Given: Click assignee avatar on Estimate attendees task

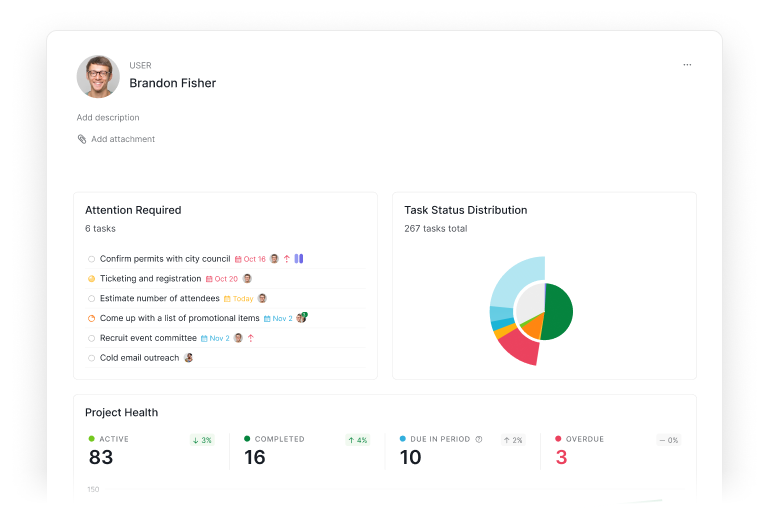Looking at the screenshot, I should (x=262, y=298).
